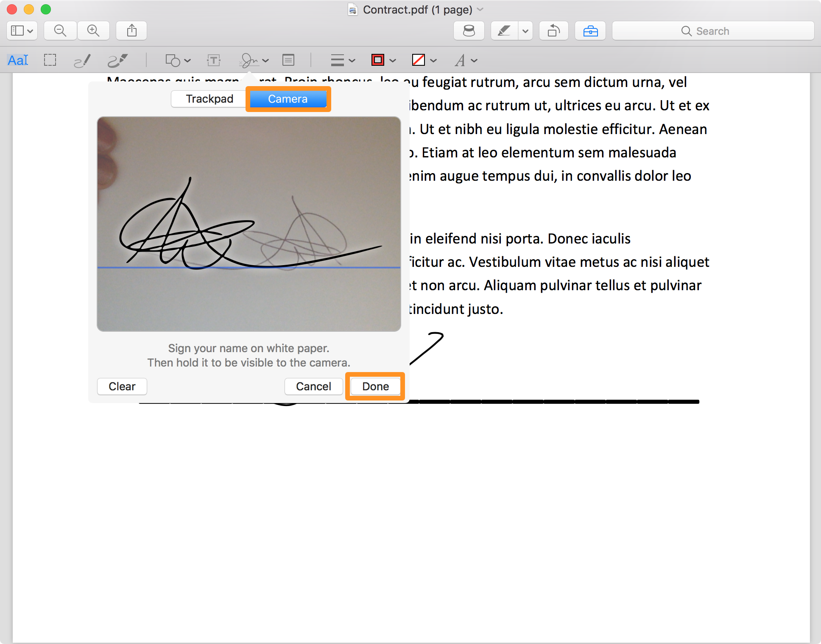The image size is (821, 644).
Task: Click the text 'Etiam at leo elementum sem malesuada'
Action: click(x=549, y=152)
